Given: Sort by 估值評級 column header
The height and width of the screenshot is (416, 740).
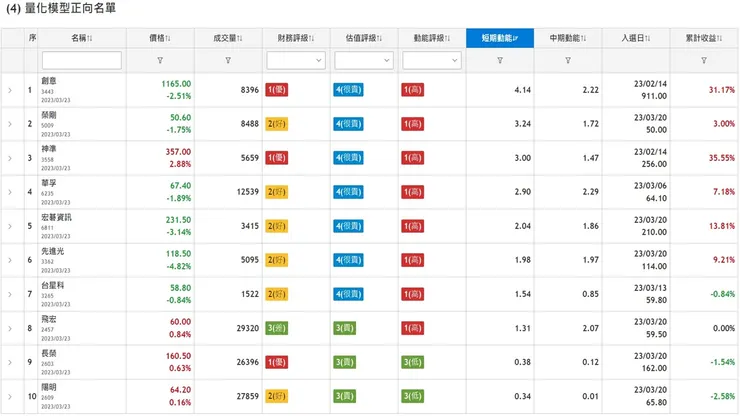Looking at the screenshot, I should pyautogui.click(x=364, y=38).
